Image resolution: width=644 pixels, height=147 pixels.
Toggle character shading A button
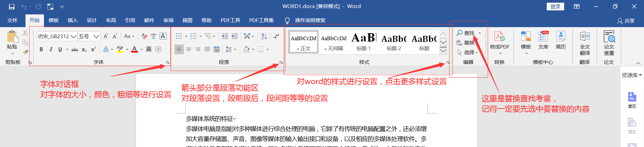[149, 49]
